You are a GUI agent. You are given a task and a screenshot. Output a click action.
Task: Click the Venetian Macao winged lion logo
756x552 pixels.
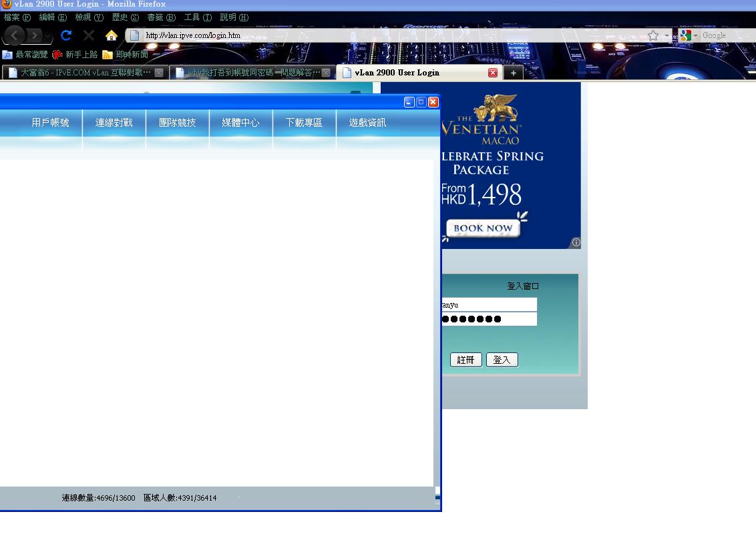click(496, 107)
